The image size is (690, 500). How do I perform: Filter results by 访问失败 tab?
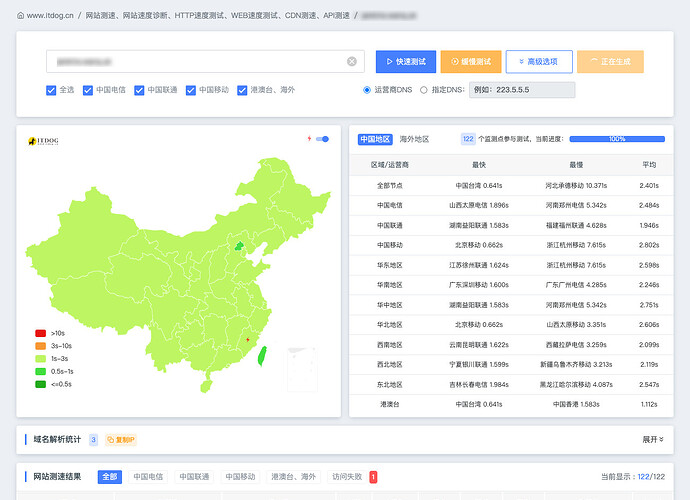pos(347,477)
